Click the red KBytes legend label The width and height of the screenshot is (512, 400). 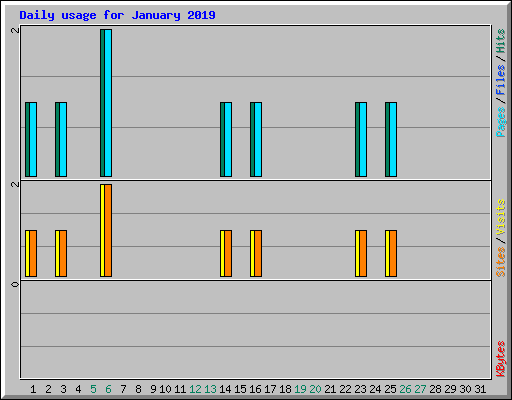(x=501, y=359)
